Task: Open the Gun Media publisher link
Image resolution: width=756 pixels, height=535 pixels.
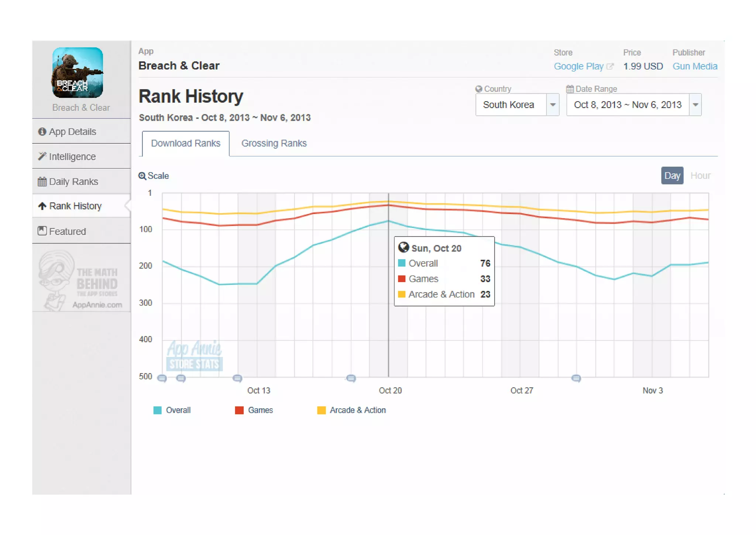Action: pos(695,66)
